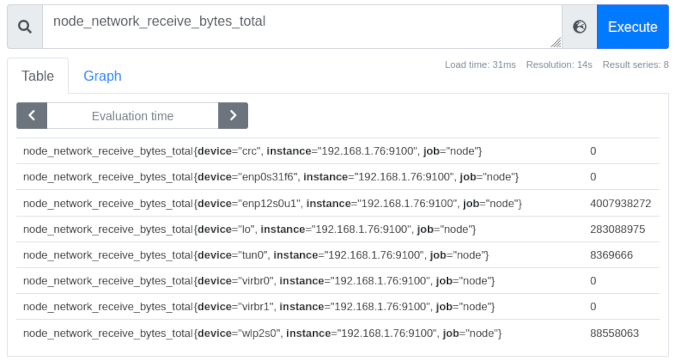Viewport: 675px width, 361px height.
Task: Go to next evaluation time arrow
Action: 233,115
